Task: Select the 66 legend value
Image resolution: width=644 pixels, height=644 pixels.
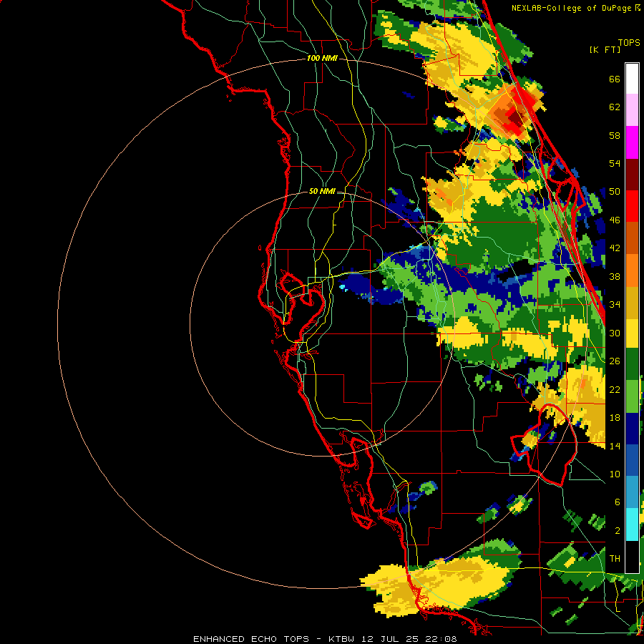Action: pos(615,79)
